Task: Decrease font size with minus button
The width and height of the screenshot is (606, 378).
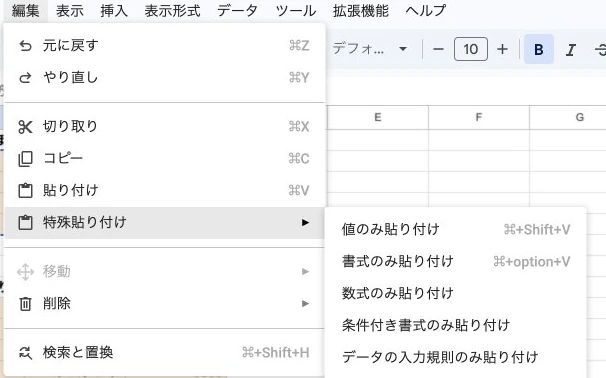Action: 438,49
